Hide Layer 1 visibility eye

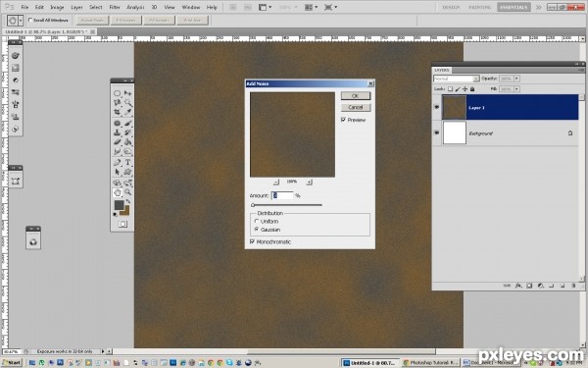436,107
